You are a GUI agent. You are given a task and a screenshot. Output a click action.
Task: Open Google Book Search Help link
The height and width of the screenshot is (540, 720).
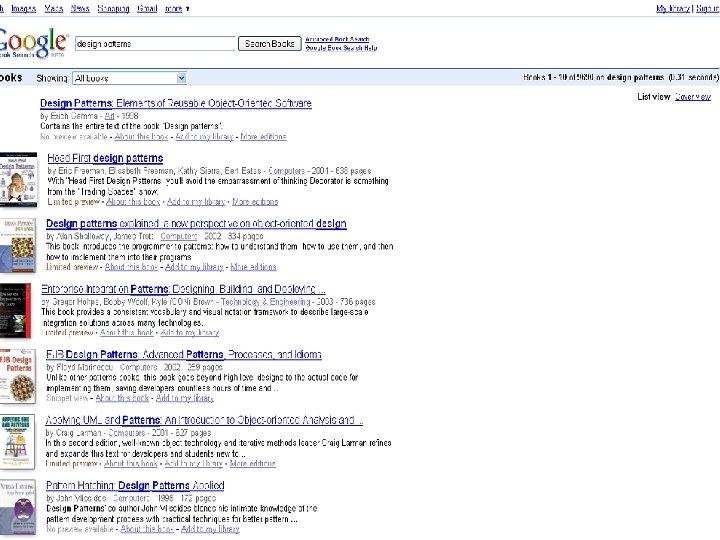click(x=341, y=48)
